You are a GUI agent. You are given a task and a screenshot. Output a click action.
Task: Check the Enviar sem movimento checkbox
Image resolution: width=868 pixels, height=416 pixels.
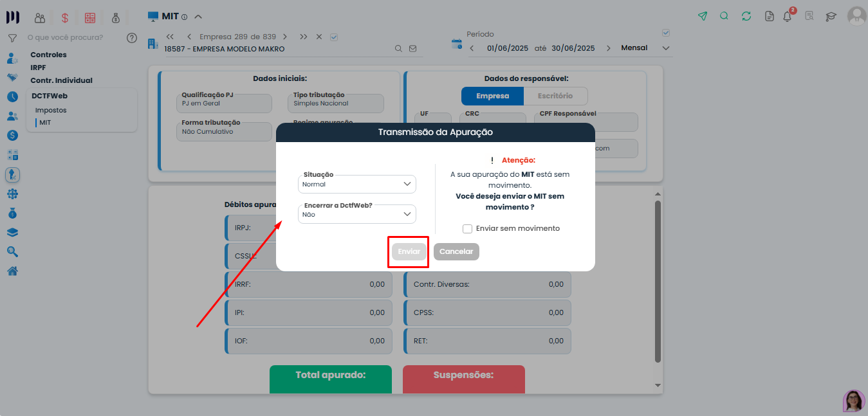pyautogui.click(x=468, y=229)
